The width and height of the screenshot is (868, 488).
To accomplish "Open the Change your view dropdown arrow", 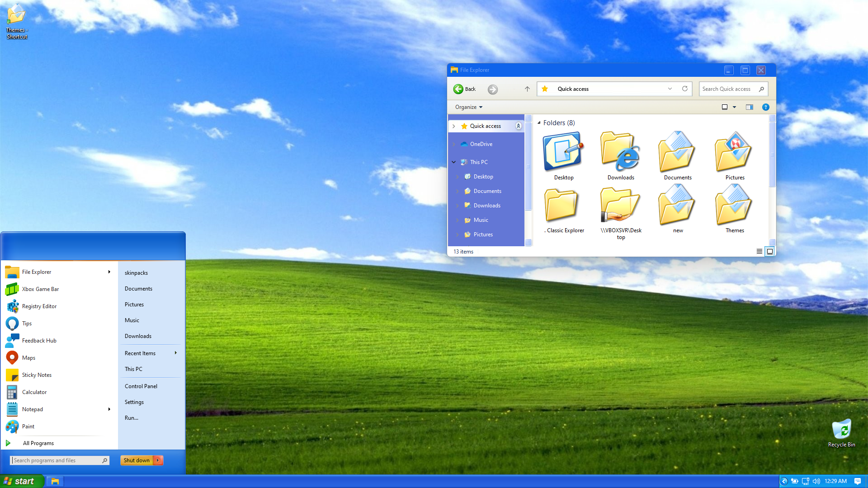I will (x=735, y=107).
